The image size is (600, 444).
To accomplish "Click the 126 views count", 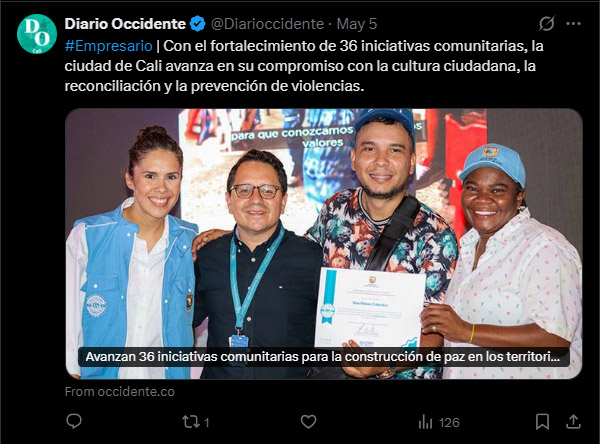I will [449, 423].
